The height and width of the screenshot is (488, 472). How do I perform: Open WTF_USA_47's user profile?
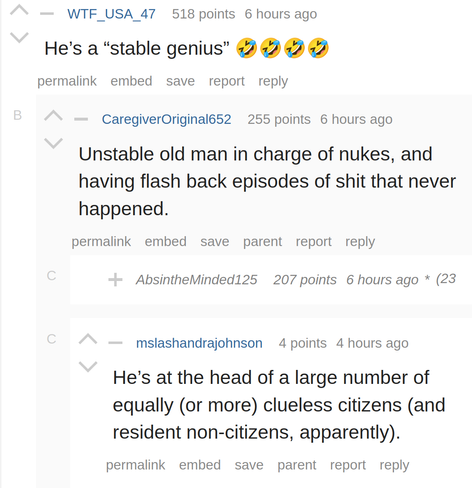[x=111, y=14]
